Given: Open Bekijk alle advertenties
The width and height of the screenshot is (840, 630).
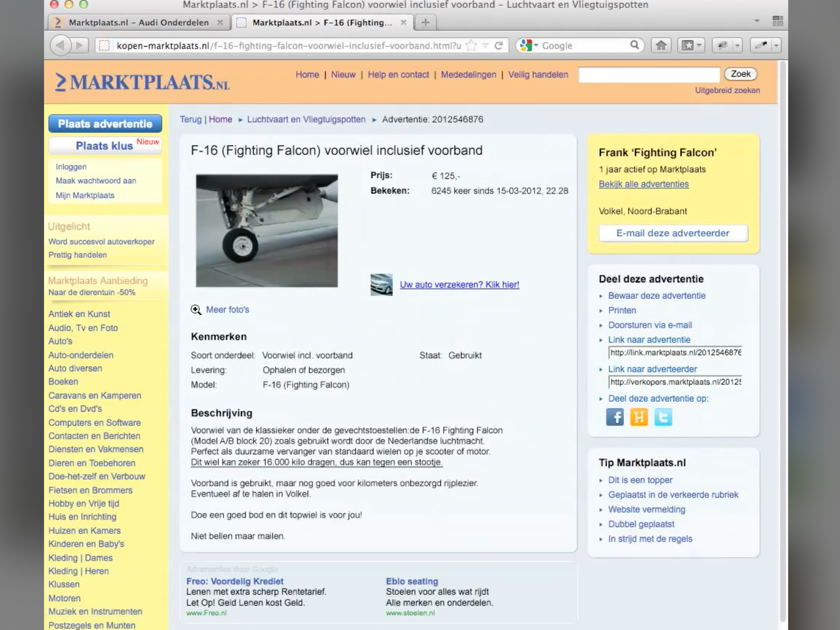Looking at the screenshot, I should click(644, 184).
